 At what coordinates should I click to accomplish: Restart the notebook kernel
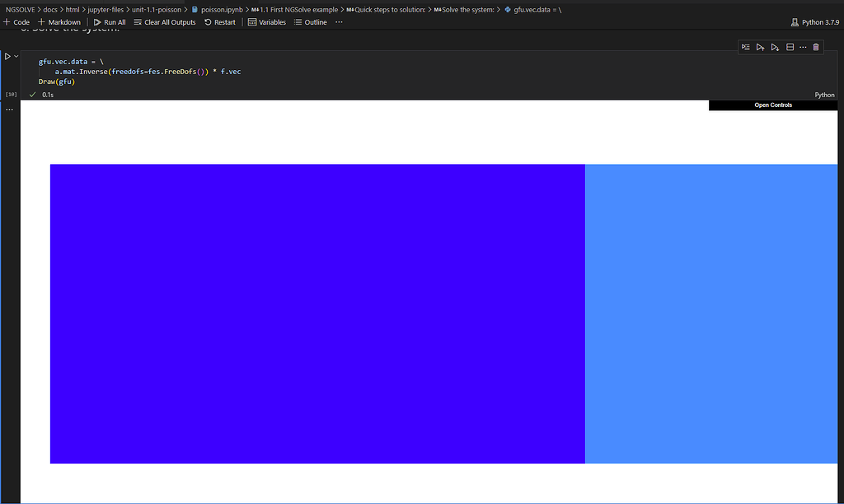[219, 22]
